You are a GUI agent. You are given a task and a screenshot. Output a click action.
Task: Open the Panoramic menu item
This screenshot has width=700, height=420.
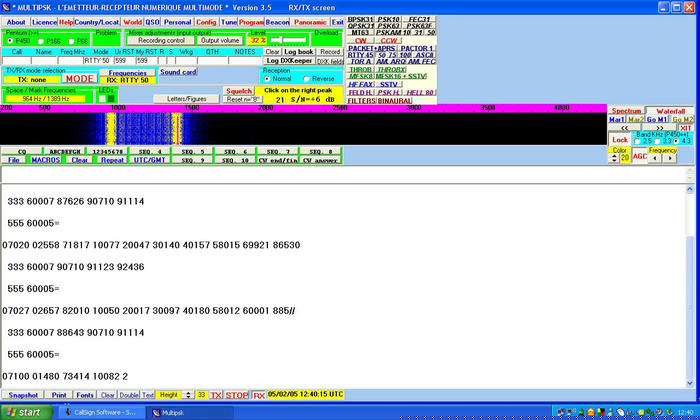(310, 22)
